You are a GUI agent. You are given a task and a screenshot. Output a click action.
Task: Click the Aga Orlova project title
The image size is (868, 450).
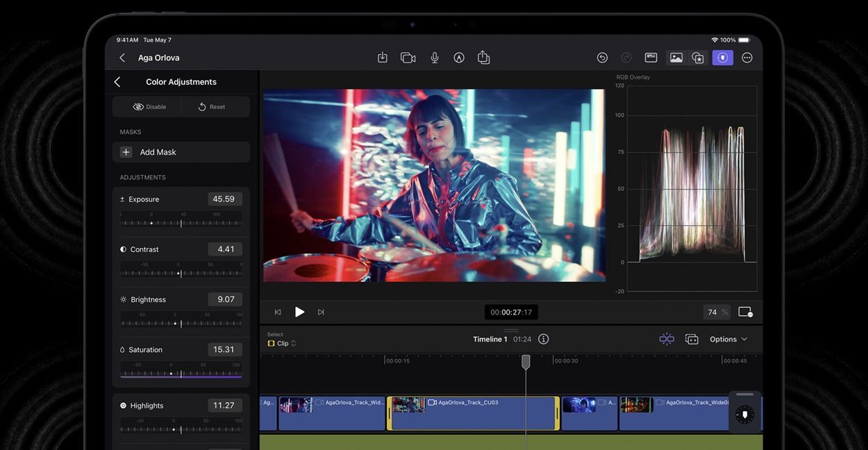(x=158, y=58)
